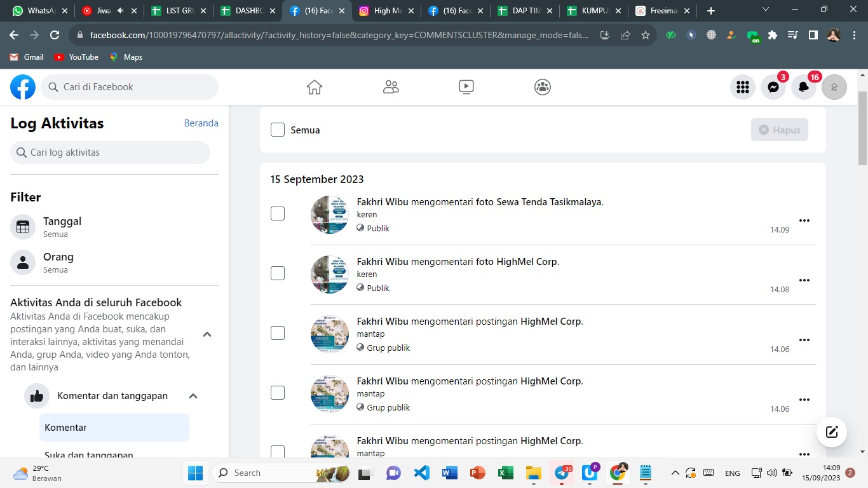Image resolution: width=868 pixels, height=488 pixels.
Task: Open notifications bell showing 16
Action: (x=804, y=87)
